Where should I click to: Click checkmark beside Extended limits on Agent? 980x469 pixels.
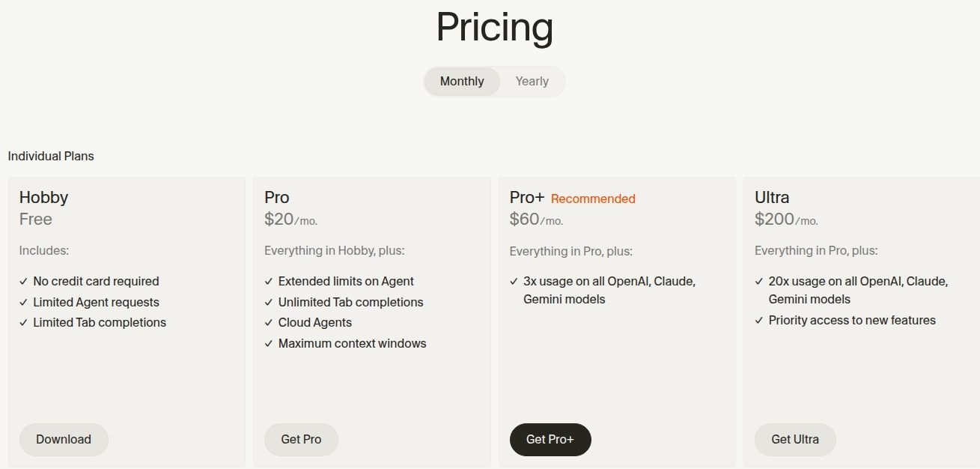click(269, 282)
